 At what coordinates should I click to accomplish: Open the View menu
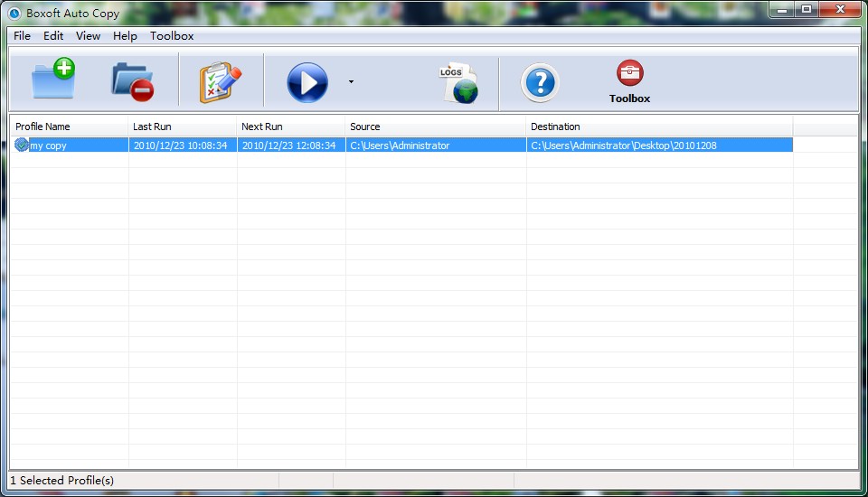(x=88, y=36)
